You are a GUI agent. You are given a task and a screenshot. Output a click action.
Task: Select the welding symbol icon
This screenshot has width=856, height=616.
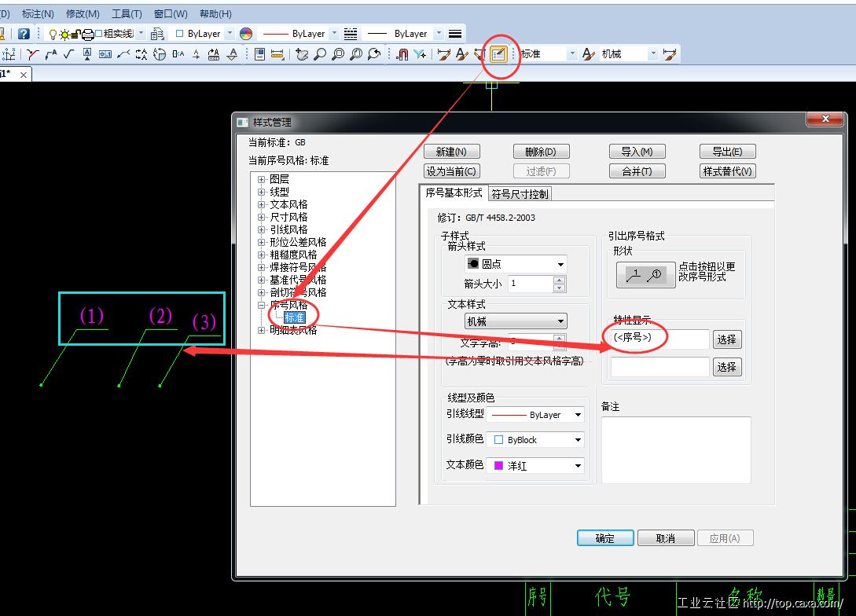123,54
